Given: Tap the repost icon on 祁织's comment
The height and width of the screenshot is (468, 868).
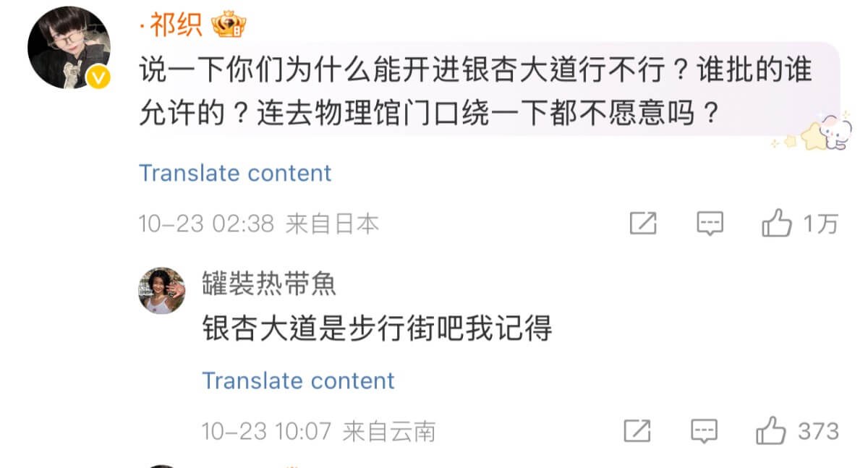Looking at the screenshot, I should pyautogui.click(x=642, y=224).
